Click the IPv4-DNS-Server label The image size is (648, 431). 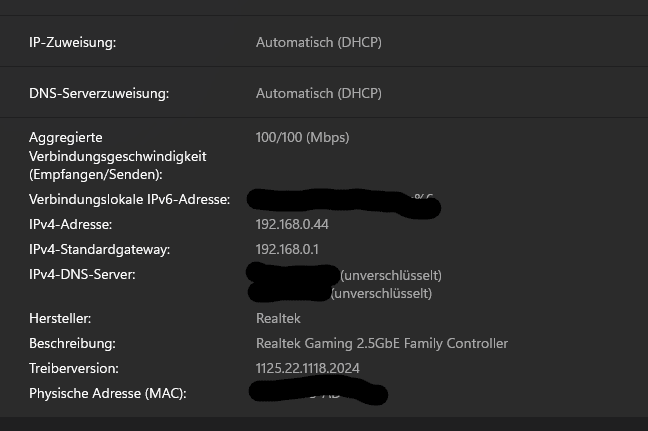point(82,274)
